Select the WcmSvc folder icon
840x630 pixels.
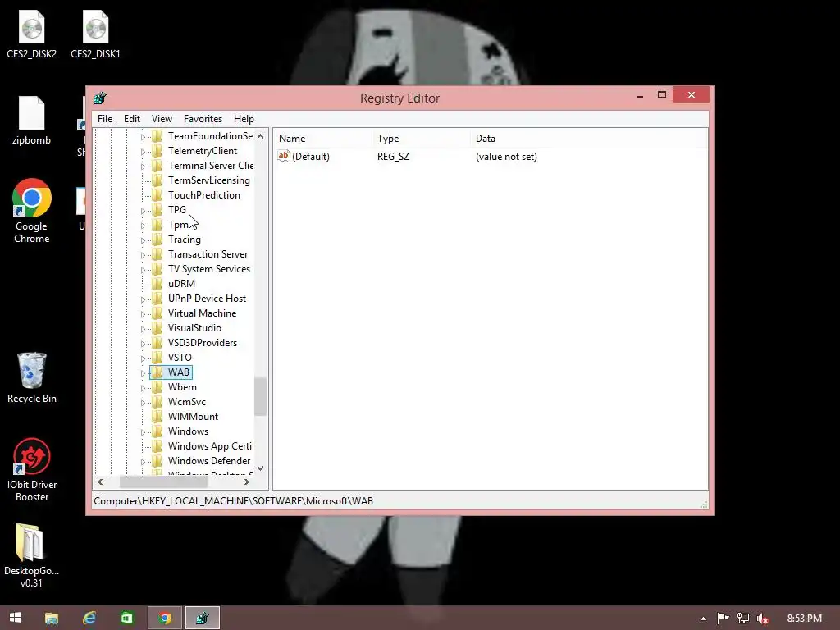point(157,402)
